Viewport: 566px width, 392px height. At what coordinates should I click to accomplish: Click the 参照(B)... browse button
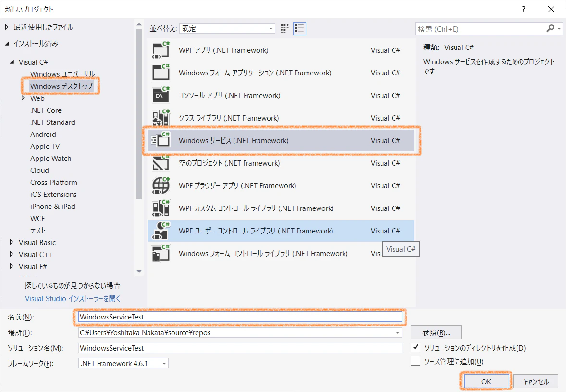436,332
